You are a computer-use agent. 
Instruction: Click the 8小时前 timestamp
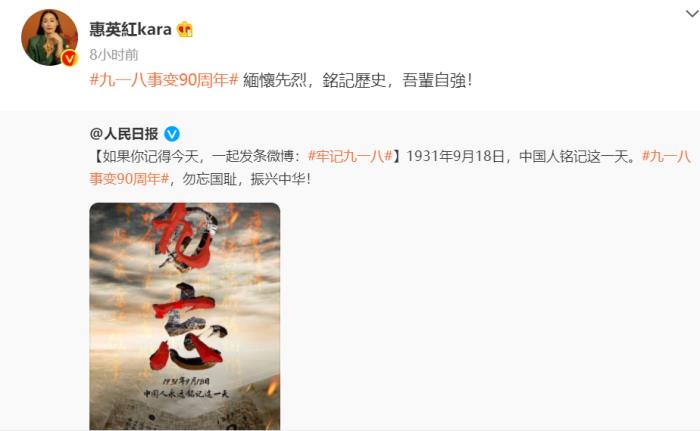114,55
